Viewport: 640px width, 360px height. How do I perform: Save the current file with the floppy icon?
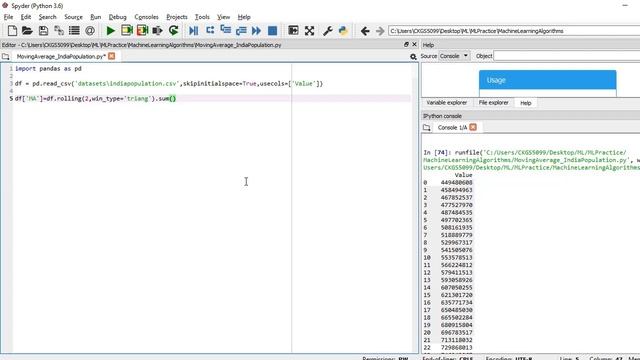coord(43,31)
